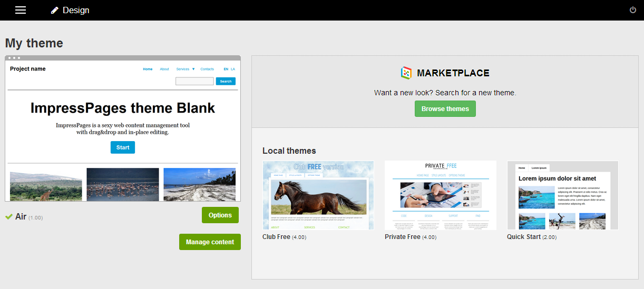
Task: Click the Air theme name label
Action: pyautogui.click(x=21, y=216)
